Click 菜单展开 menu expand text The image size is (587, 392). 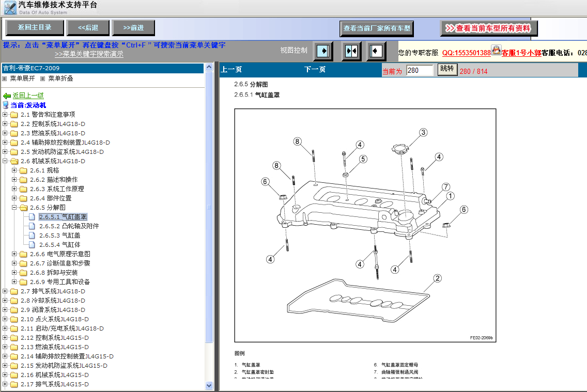pyautogui.click(x=22, y=79)
